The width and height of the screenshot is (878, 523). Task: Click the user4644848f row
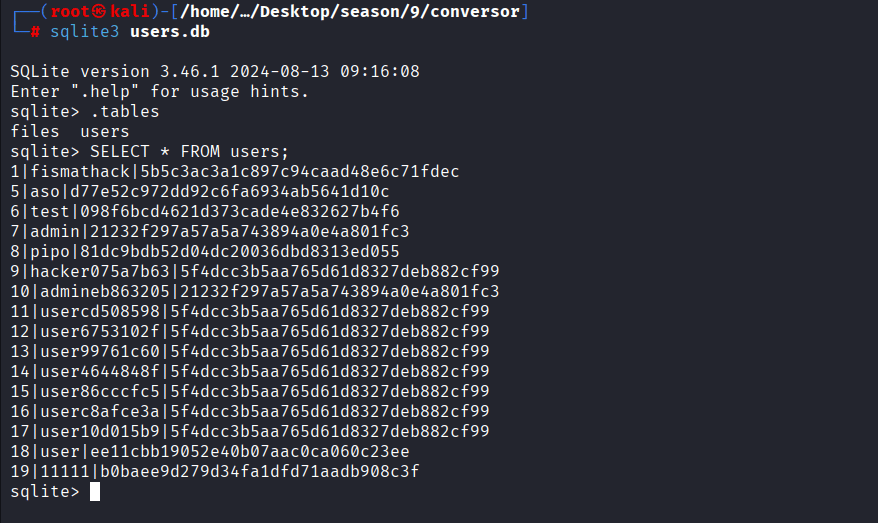point(250,371)
